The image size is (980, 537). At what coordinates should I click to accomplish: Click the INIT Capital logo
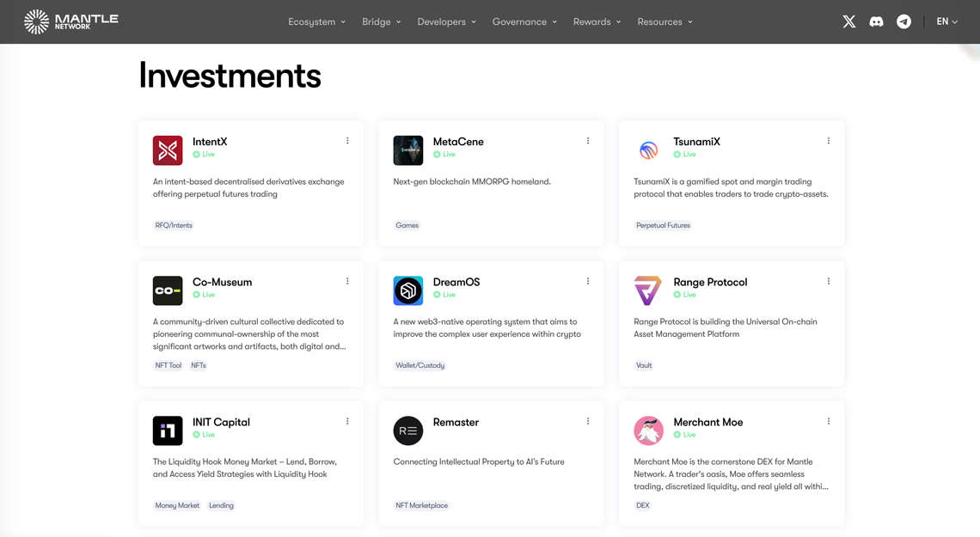(x=168, y=430)
